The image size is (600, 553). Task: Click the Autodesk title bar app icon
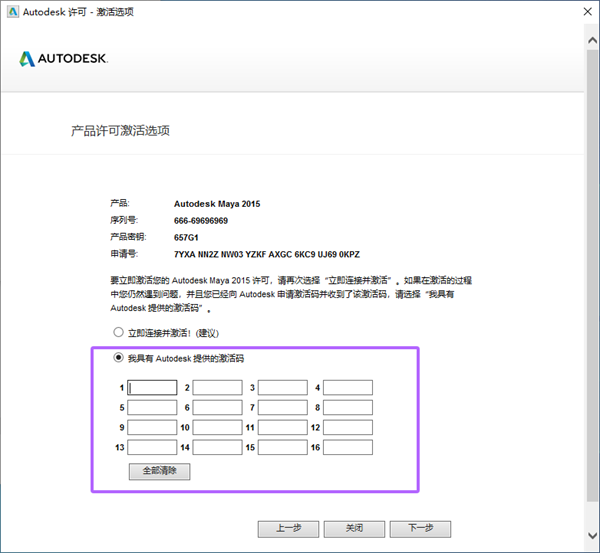coord(12,11)
